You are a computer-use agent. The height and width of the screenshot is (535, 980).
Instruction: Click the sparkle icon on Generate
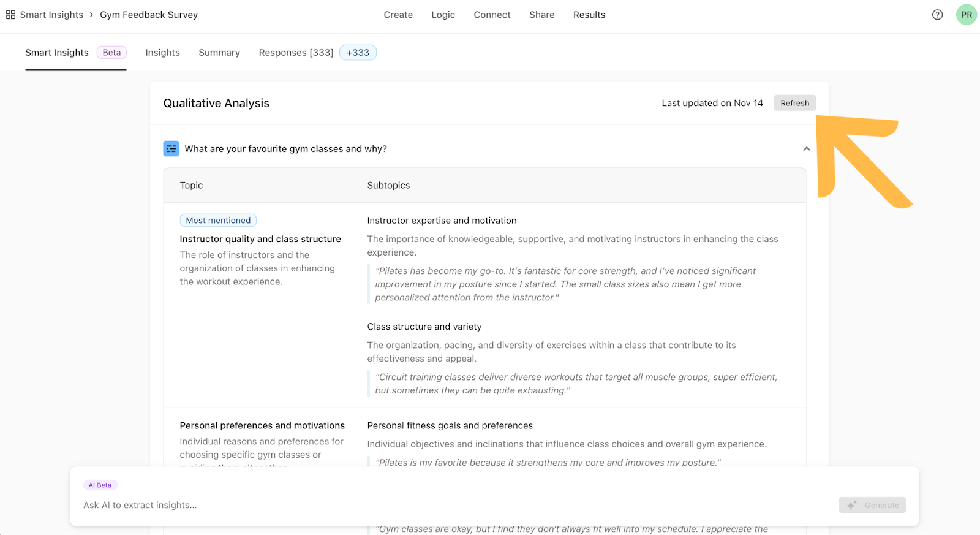click(x=851, y=506)
